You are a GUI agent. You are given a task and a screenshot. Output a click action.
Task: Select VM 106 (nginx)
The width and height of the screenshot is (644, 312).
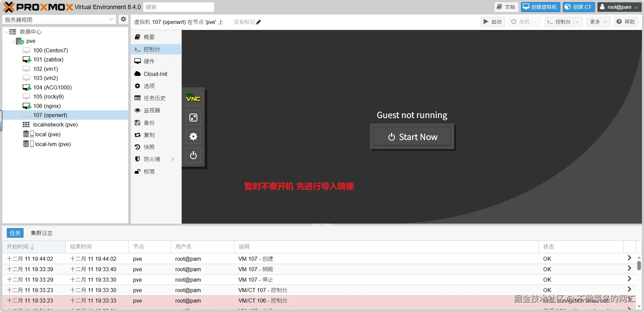click(x=47, y=106)
